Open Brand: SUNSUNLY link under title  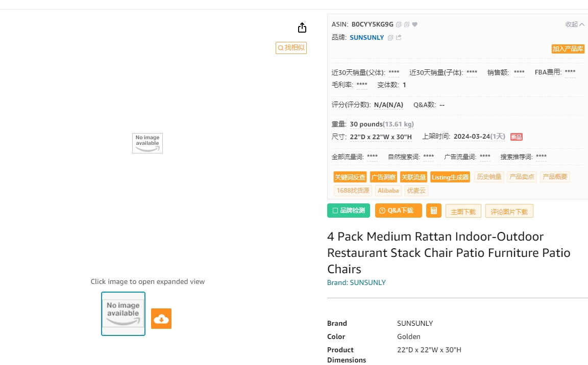click(356, 282)
